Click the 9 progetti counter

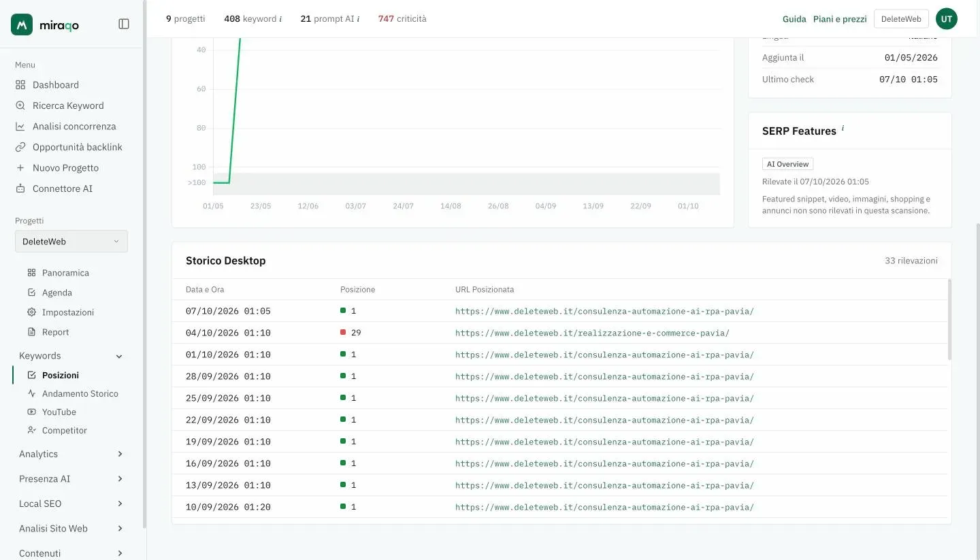click(x=185, y=19)
